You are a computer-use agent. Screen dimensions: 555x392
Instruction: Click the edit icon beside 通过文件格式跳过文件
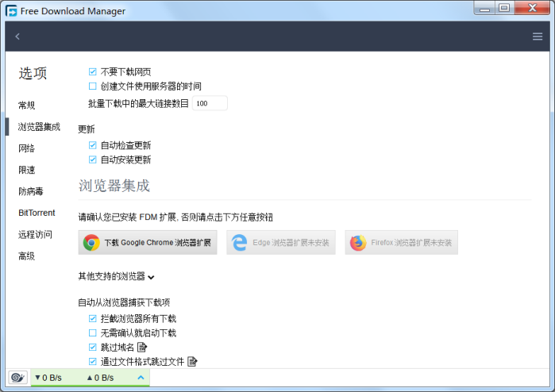tap(191, 362)
